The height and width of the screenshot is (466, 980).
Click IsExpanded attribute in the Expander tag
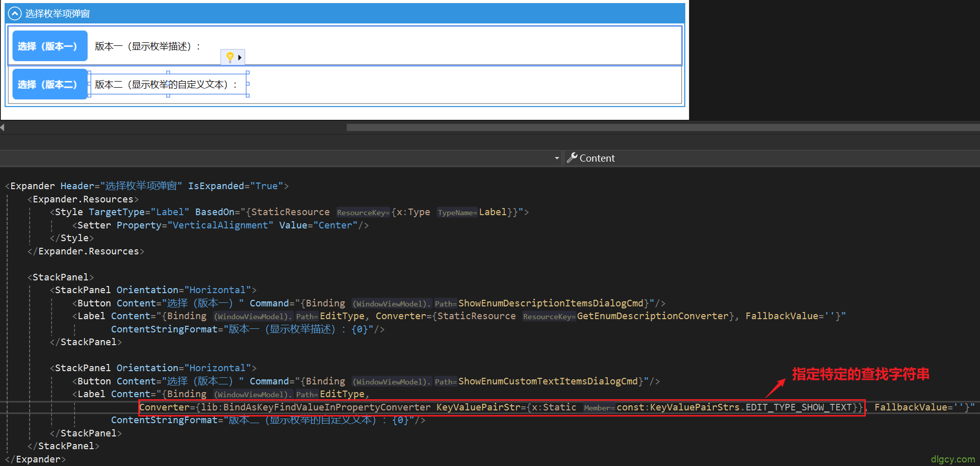click(x=216, y=186)
